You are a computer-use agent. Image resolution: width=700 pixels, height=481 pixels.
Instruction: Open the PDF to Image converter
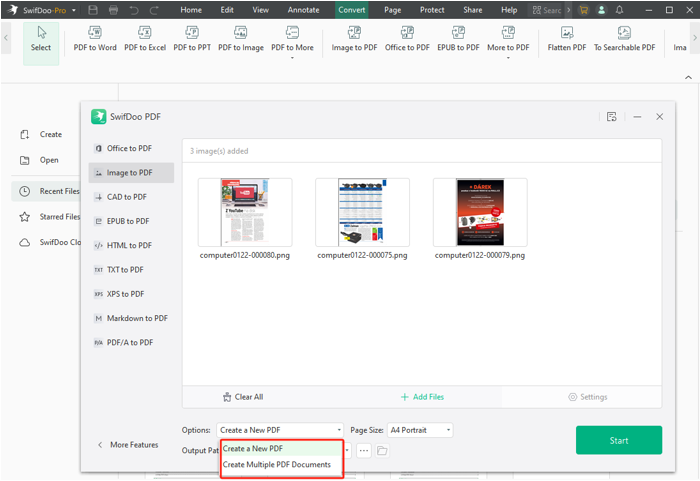241,39
